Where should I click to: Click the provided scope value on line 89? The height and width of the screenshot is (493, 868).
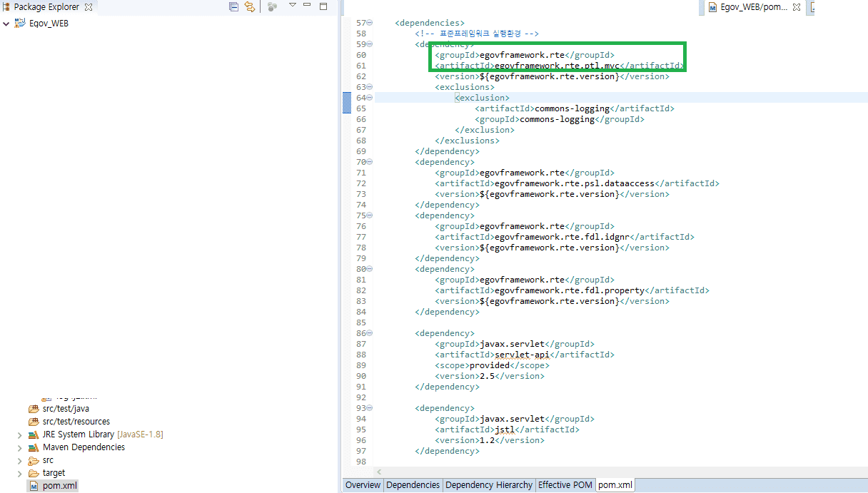[x=490, y=365]
